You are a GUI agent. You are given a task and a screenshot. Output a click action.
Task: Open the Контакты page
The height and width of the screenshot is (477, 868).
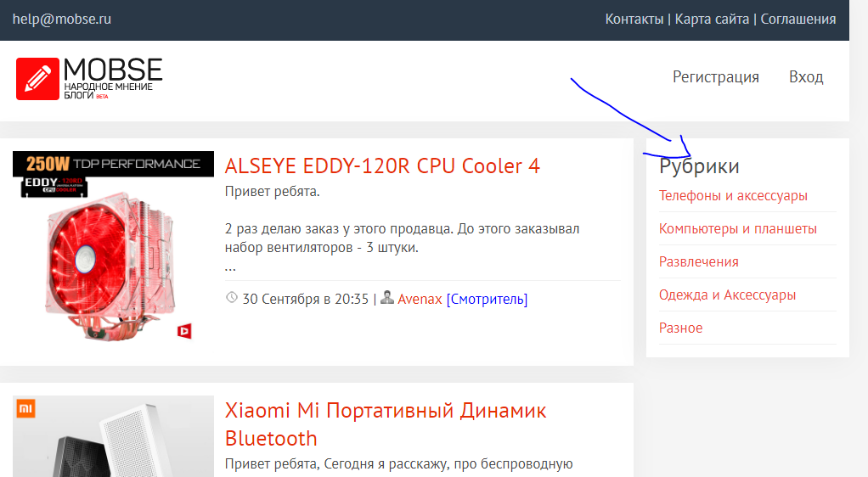[x=634, y=19]
